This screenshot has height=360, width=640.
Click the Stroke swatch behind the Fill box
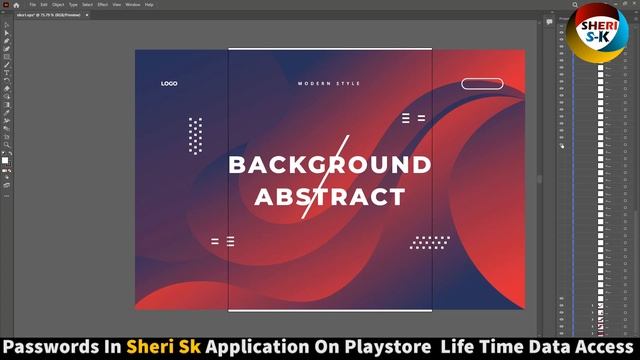click(x=9, y=164)
